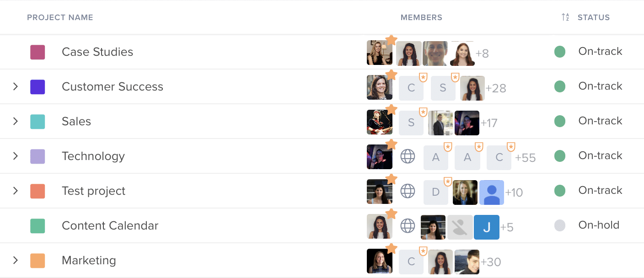Click the globe icon in Content Calendar row
Screen dimensions: 644x278
408,226
